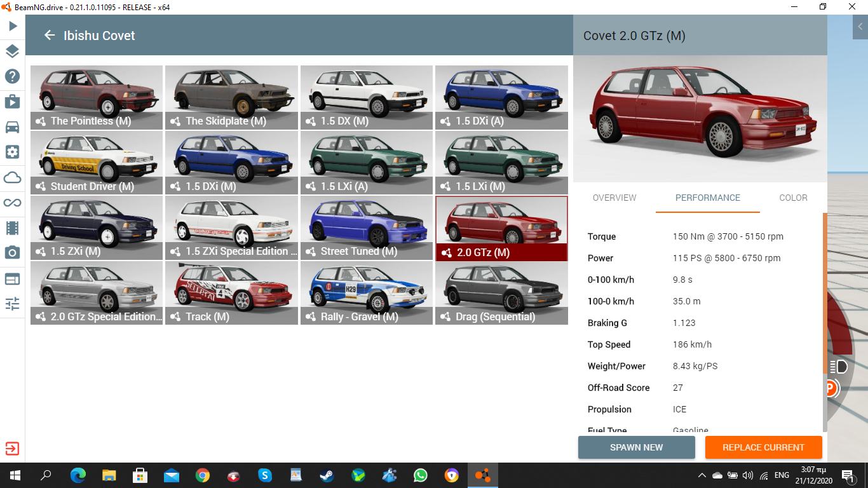The width and height of the screenshot is (868, 488).
Task: Click the Ibishu Covet header title
Action: click(99, 36)
